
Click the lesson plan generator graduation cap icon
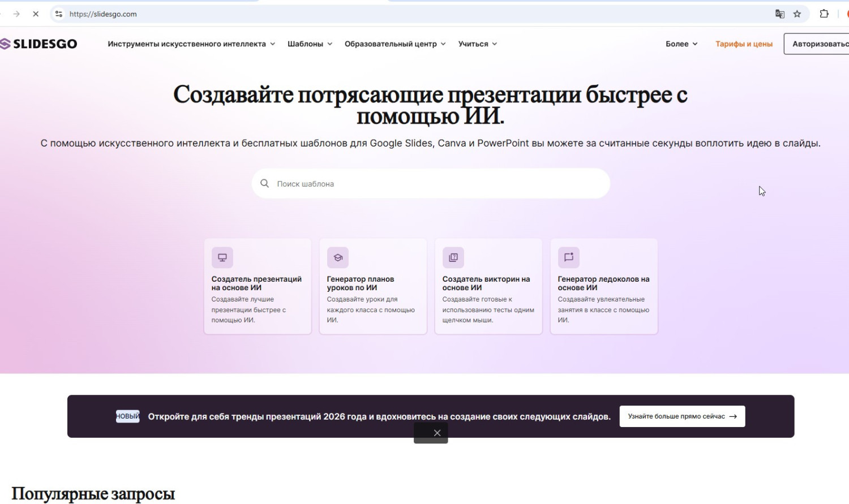click(338, 257)
